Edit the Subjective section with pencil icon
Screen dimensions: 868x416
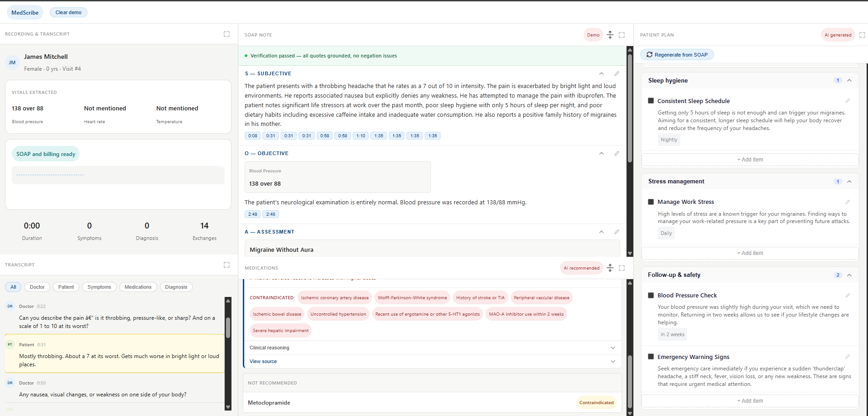616,73
